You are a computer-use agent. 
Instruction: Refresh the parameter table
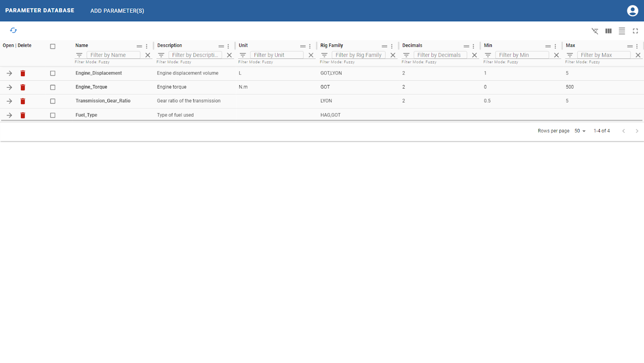pos(13,30)
